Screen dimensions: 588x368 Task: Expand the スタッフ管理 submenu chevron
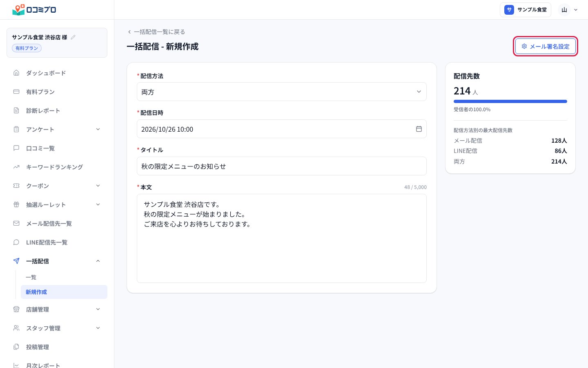(98, 328)
